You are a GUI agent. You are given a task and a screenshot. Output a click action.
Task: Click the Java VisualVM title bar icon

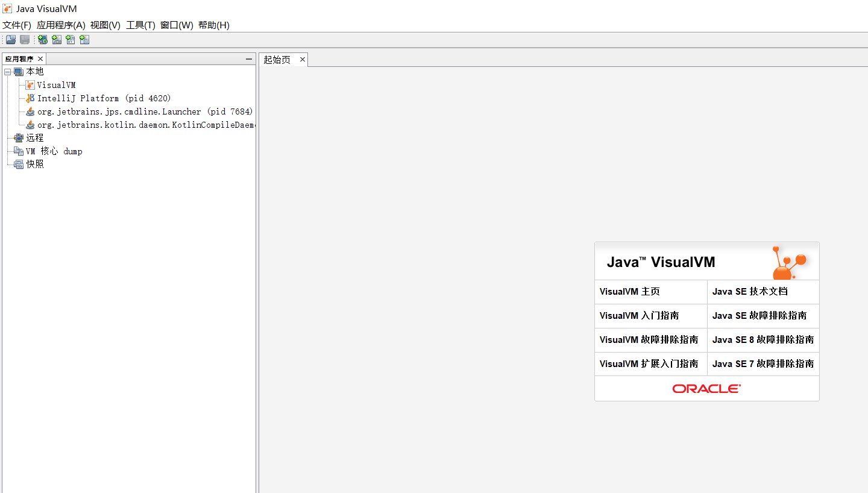pos(8,8)
